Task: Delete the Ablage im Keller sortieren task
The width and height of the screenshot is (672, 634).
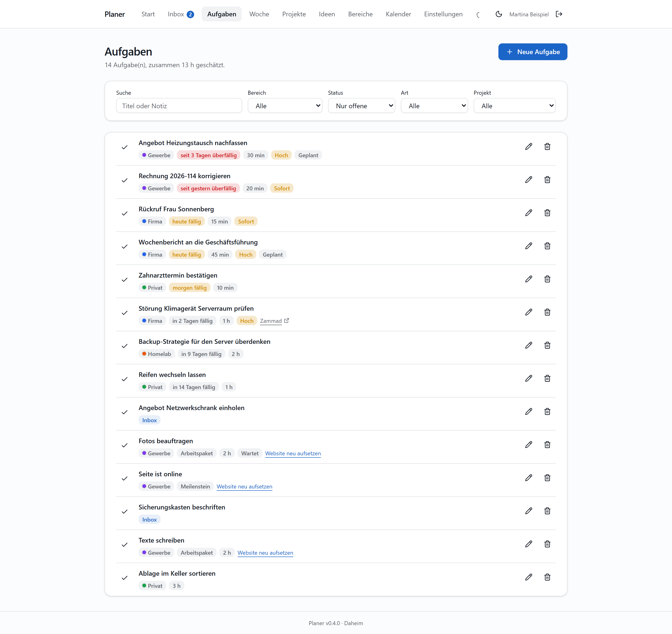Action: [547, 577]
